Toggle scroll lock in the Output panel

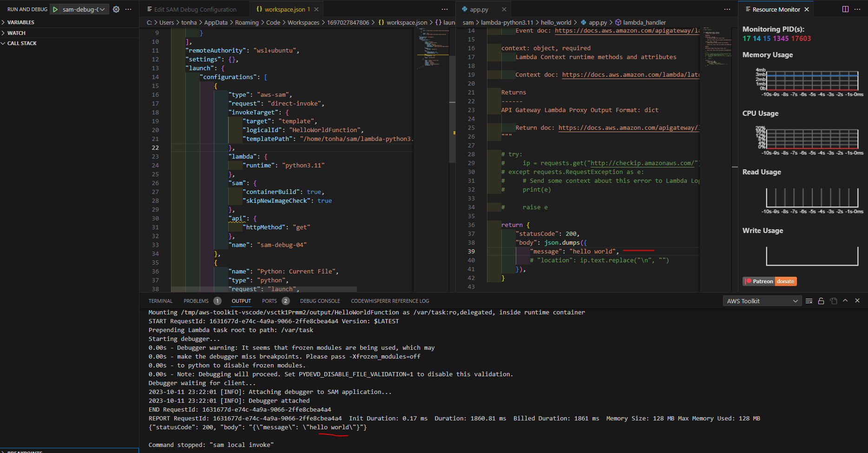click(x=821, y=300)
